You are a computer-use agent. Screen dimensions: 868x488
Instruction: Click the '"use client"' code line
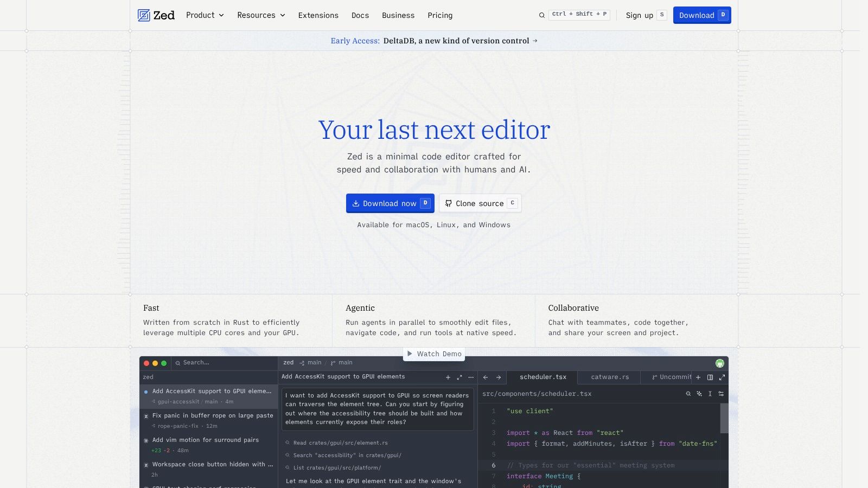pos(529,411)
